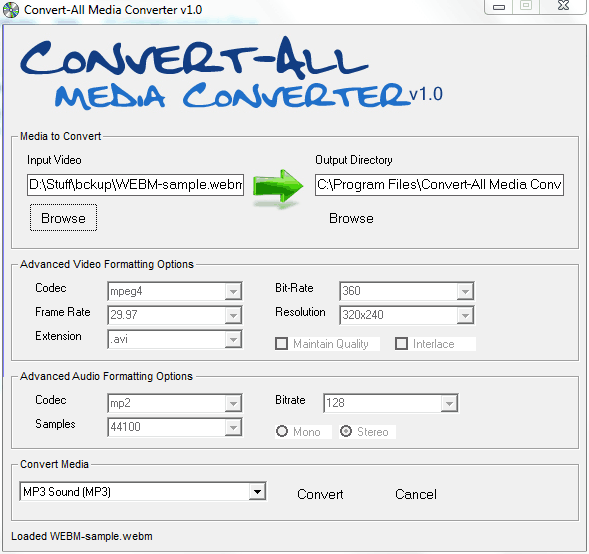
Task: Open the audio Codec mp2 dropdown
Action: (175, 403)
